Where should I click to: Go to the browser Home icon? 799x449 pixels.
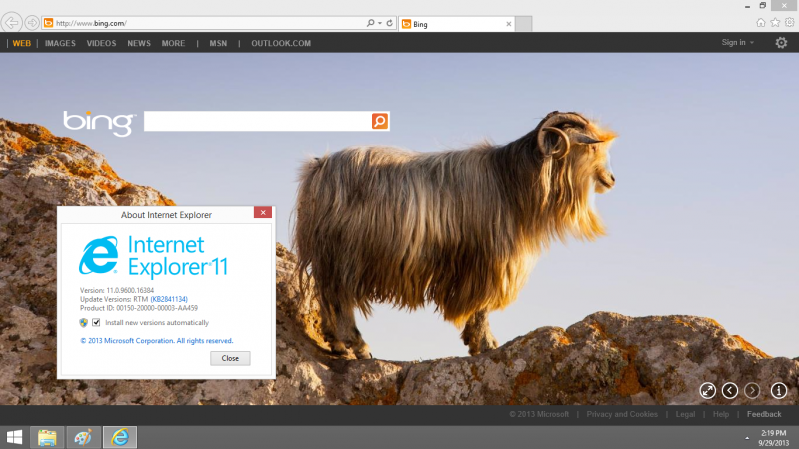[761, 22]
